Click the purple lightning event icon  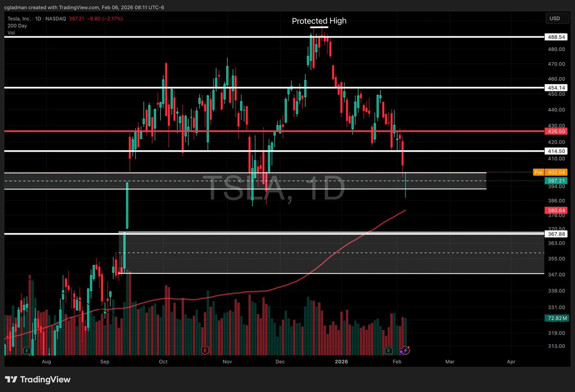[405, 351]
